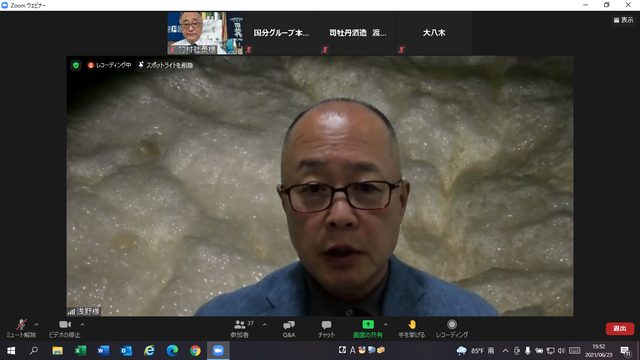Select the 国分グループ本 participant tile
This screenshot has width=640, height=360.
click(281, 33)
